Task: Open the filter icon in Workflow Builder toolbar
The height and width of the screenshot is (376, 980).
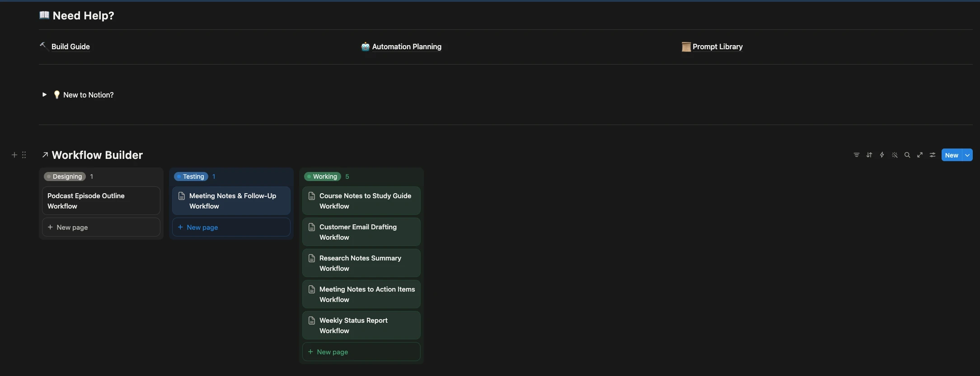Action: [856, 155]
